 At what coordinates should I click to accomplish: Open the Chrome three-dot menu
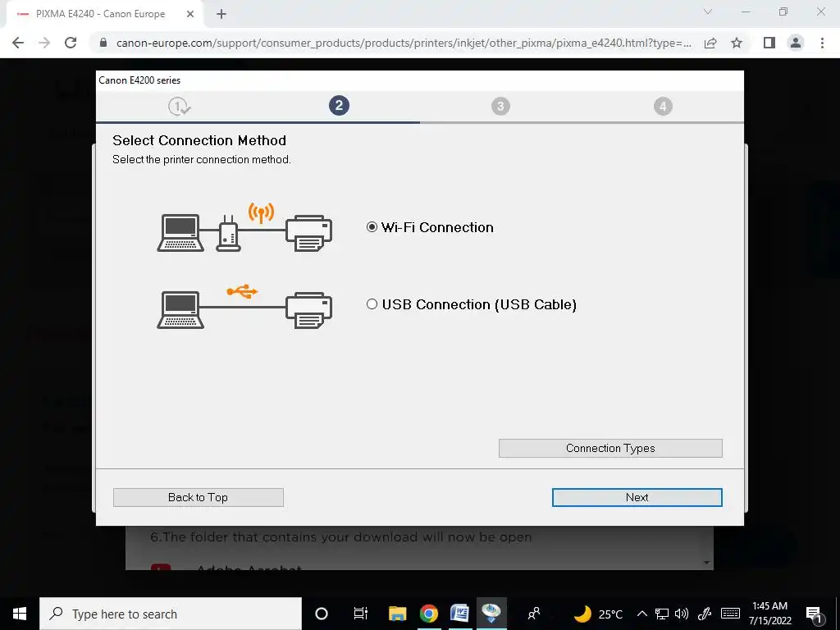tap(822, 43)
